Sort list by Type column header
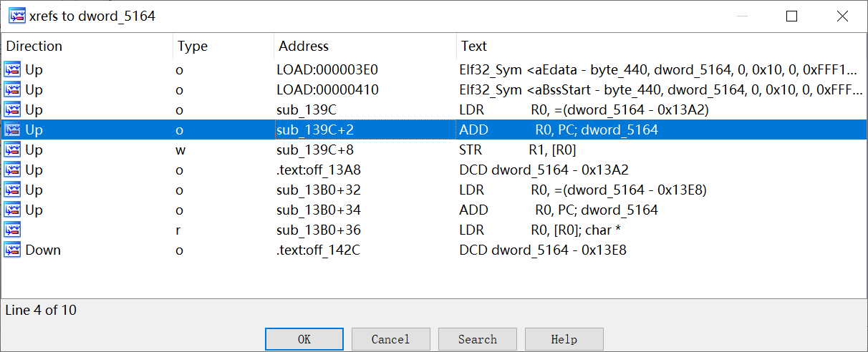This screenshot has width=868, height=352. pyautogui.click(x=193, y=47)
